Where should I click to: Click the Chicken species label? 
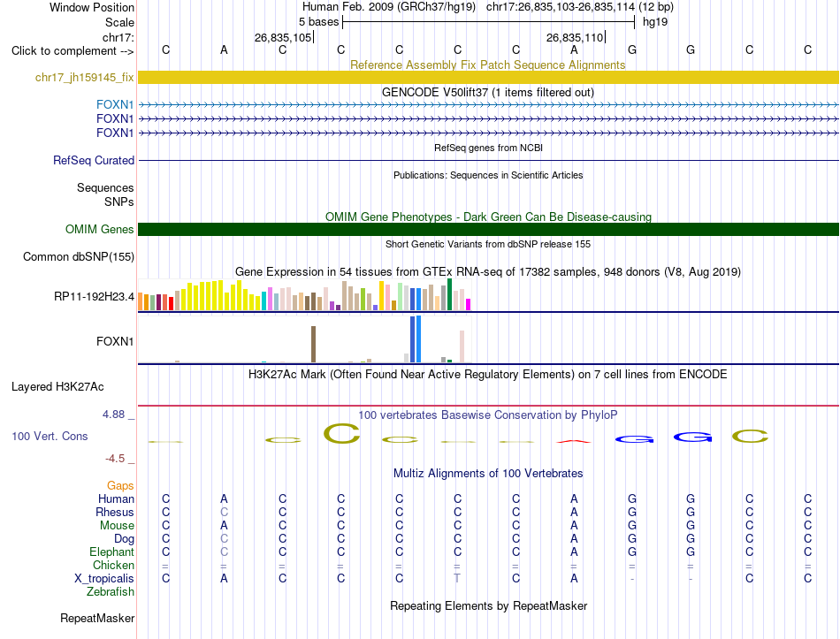tap(113, 565)
